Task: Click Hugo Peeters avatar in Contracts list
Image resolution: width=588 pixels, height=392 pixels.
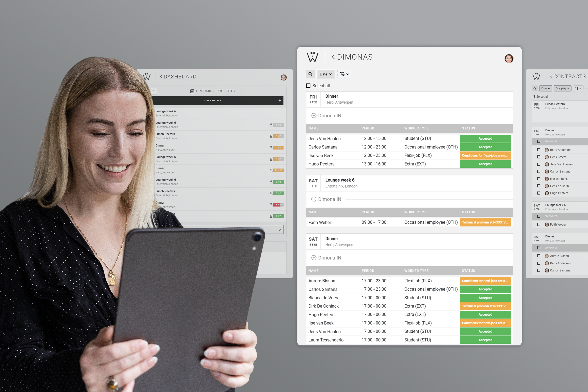Action: pyautogui.click(x=547, y=193)
